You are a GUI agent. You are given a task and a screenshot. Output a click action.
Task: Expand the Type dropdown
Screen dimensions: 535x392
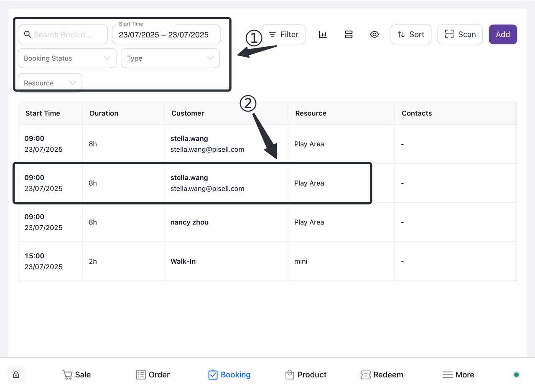coord(170,59)
